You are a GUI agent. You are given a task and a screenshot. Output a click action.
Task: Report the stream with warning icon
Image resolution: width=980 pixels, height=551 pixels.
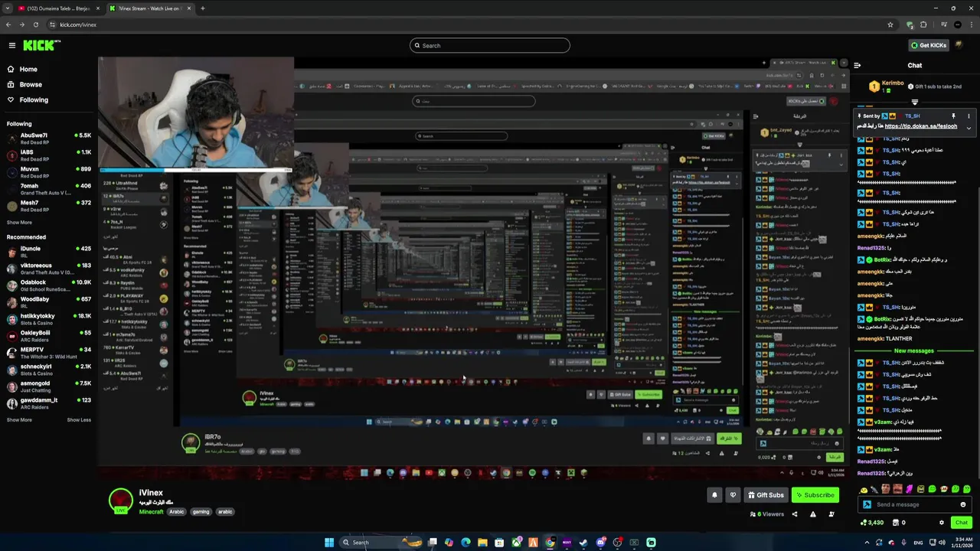[x=813, y=514]
